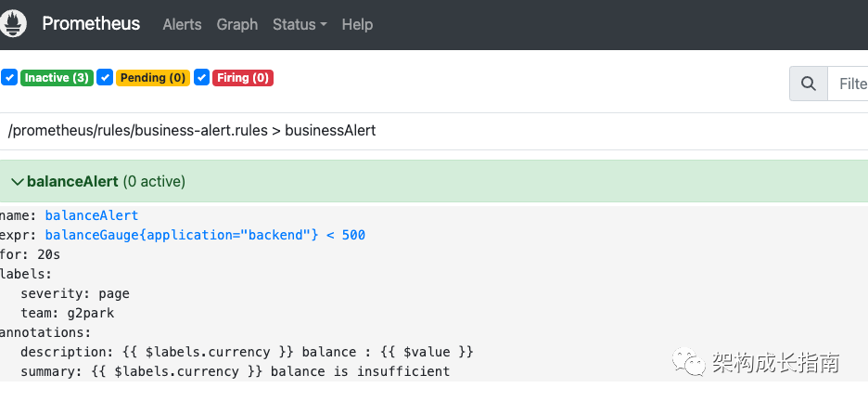The width and height of the screenshot is (868, 401).
Task: Click the Prometheus flame logo icon
Action: pos(13,25)
